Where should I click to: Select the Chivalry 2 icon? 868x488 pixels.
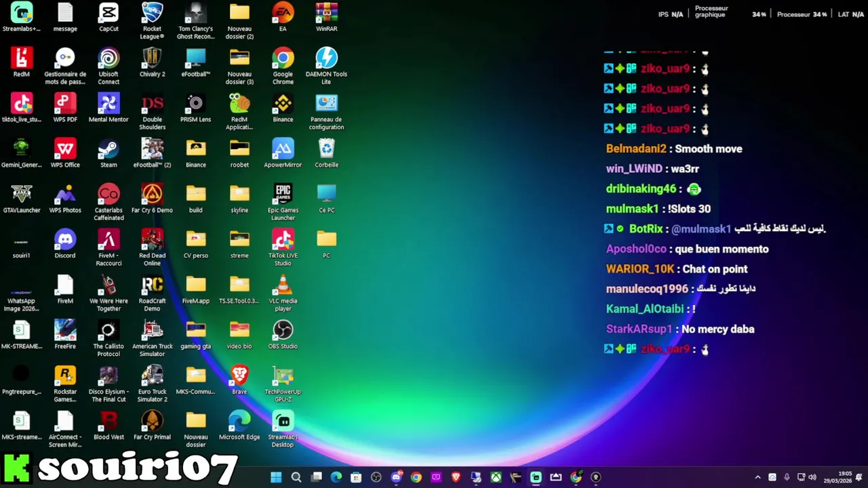[x=152, y=62]
